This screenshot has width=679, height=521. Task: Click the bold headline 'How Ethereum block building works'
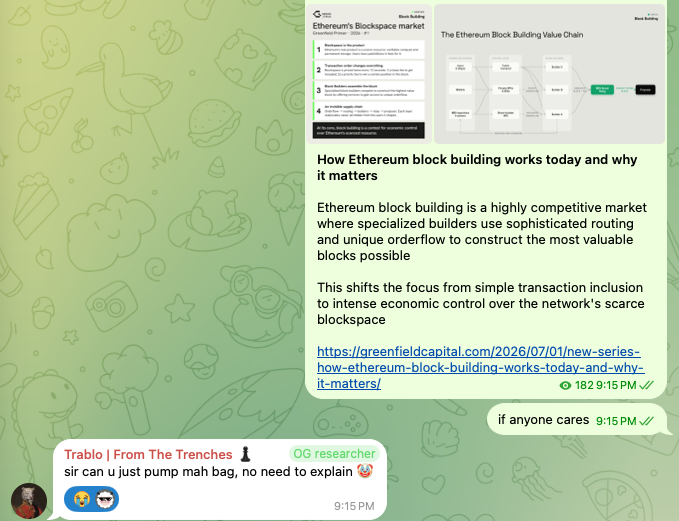click(477, 167)
